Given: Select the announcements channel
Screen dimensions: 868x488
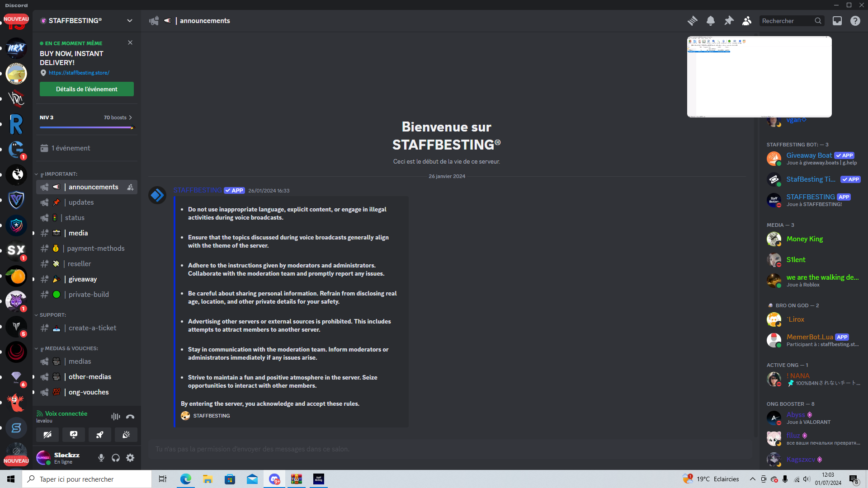Looking at the screenshot, I should [87, 187].
